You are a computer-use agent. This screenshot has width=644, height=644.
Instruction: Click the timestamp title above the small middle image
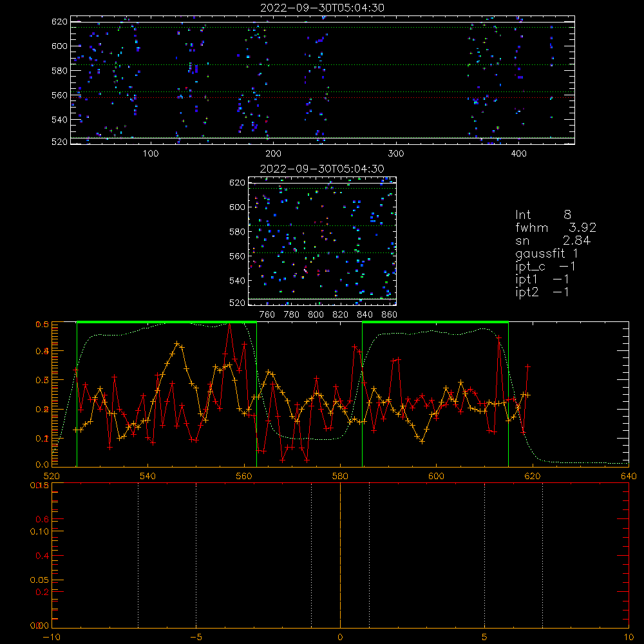[x=322, y=169]
